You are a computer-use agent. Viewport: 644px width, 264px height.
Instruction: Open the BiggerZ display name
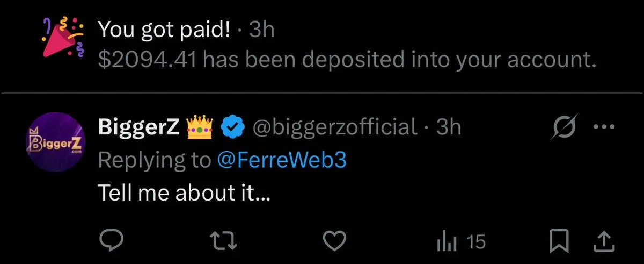[x=139, y=127]
